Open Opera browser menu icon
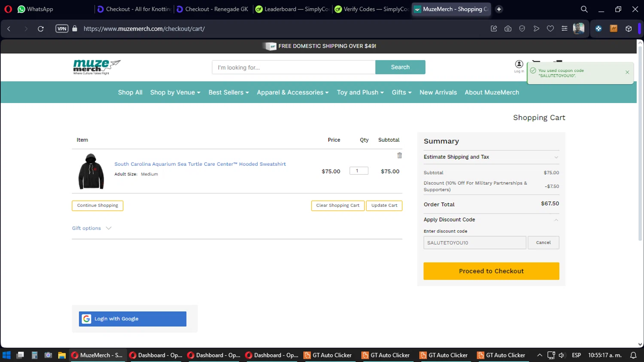Viewport: 644px width, 362px height. click(8, 9)
